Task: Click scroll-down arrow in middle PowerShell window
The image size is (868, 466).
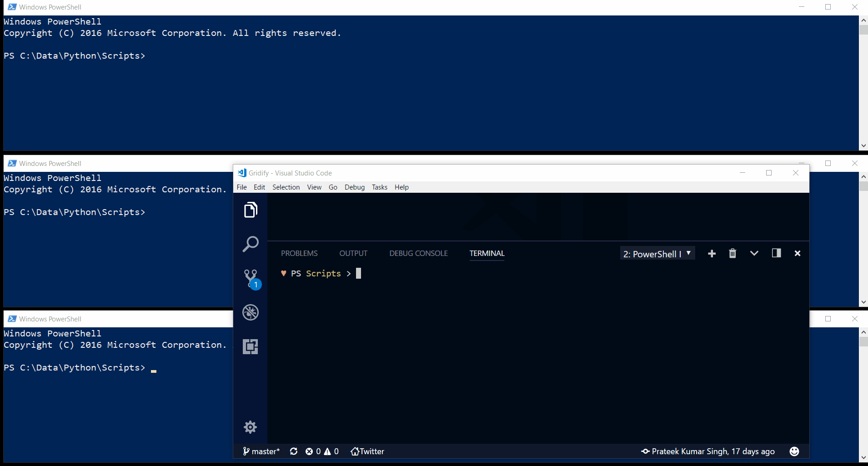Action: point(863,302)
